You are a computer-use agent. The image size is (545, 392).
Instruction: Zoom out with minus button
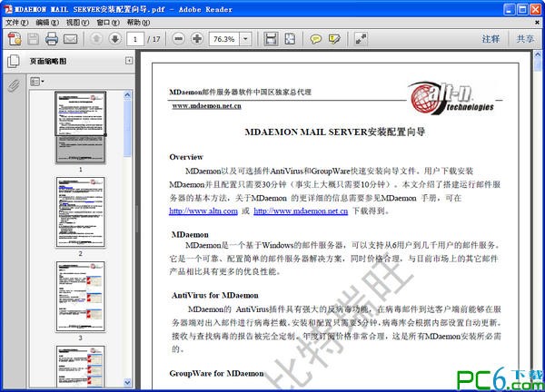(x=179, y=38)
